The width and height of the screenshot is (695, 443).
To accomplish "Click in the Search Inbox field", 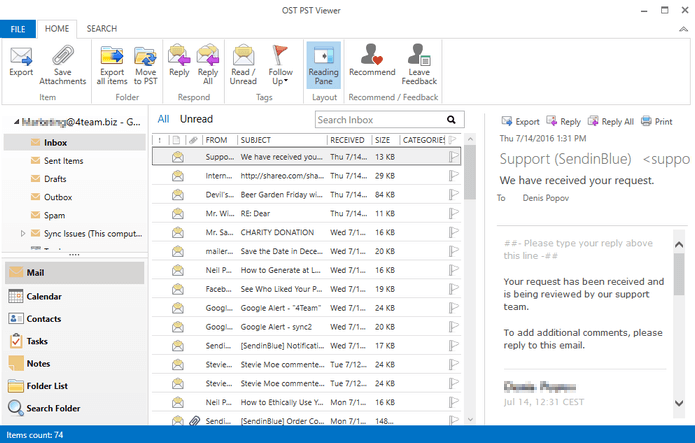I will (x=380, y=120).
